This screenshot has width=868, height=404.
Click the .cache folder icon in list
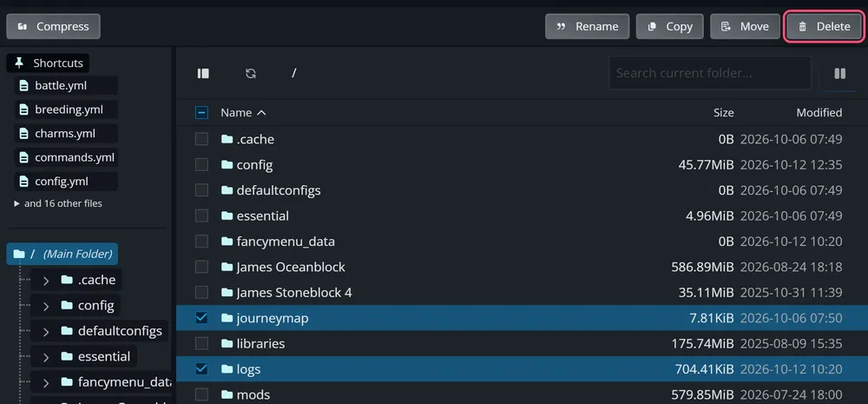click(x=227, y=139)
